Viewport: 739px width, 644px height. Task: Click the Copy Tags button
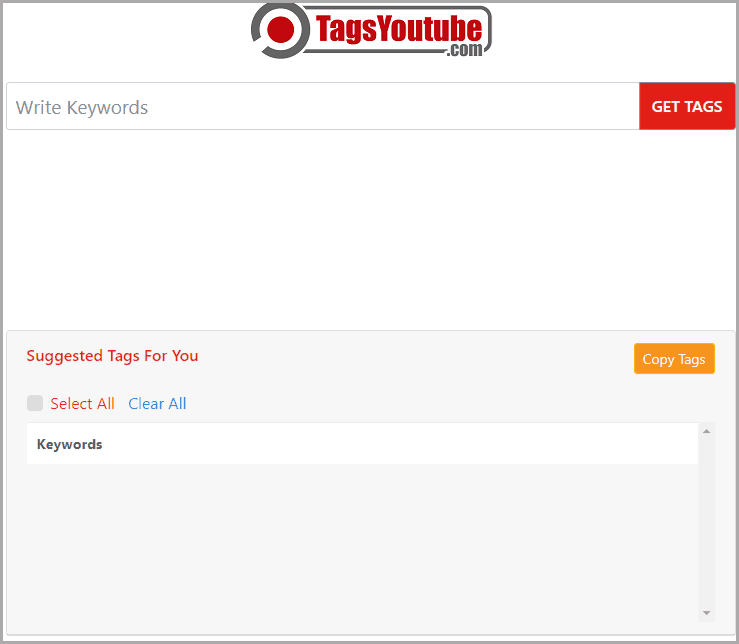[674, 359]
